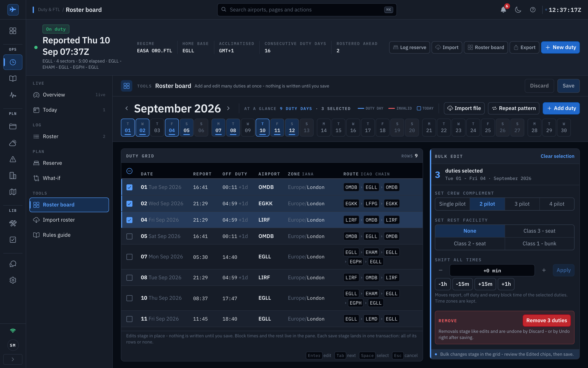Select Class 2 - seat rest facility
Screen dimensions: 588x368
tap(470, 244)
